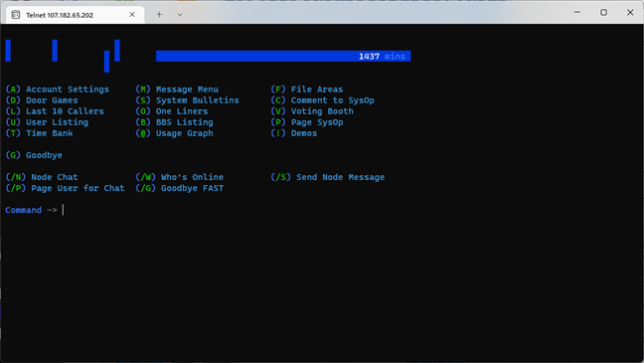Viewport: 644px width, 363px height.
Task: Expand the new tab profile dropdown chevron
Action: 180,14
